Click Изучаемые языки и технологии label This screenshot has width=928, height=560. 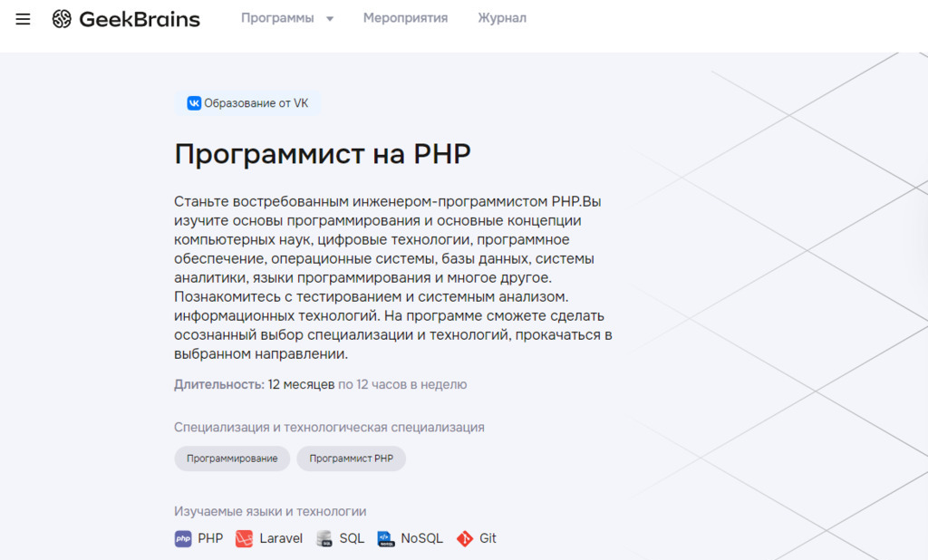click(x=270, y=511)
